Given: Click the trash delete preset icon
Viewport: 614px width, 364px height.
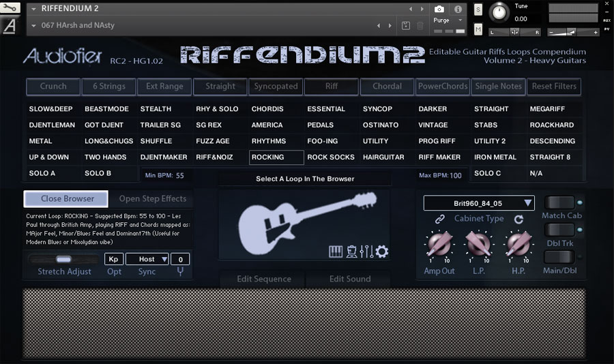Looking at the screenshot, I should (x=420, y=26).
